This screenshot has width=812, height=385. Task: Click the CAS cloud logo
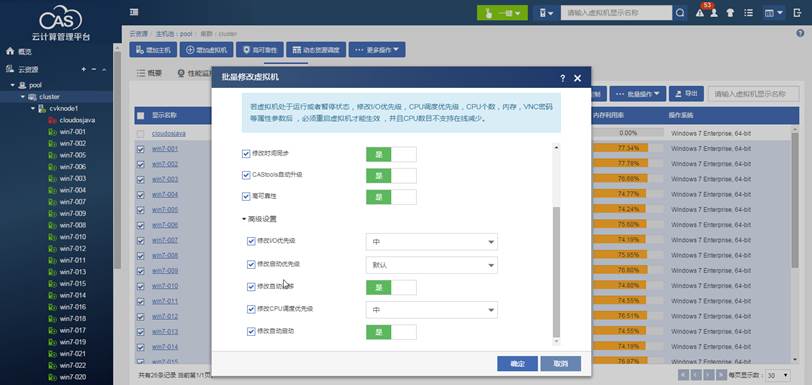[61, 19]
